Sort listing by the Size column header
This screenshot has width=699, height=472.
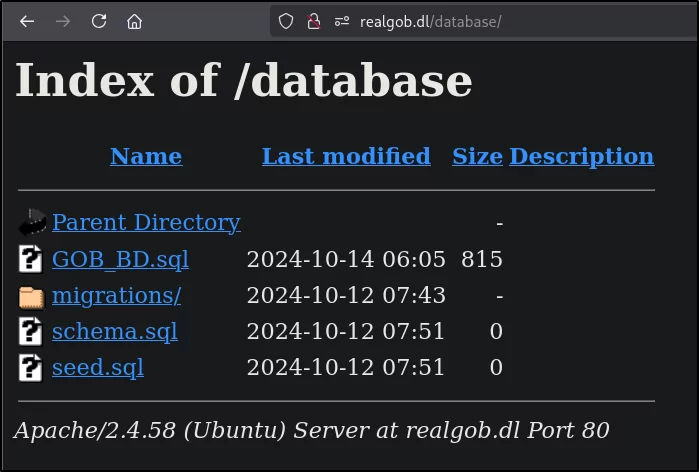[x=477, y=156]
